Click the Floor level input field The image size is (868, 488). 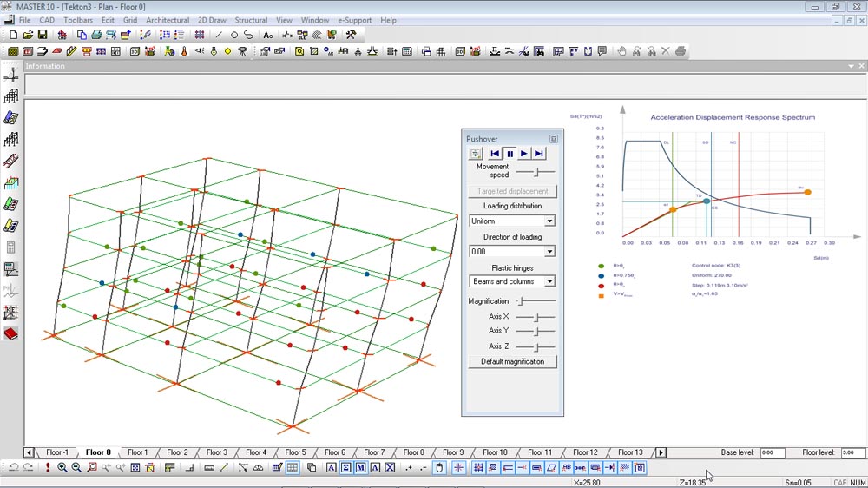click(x=853, y=452)
